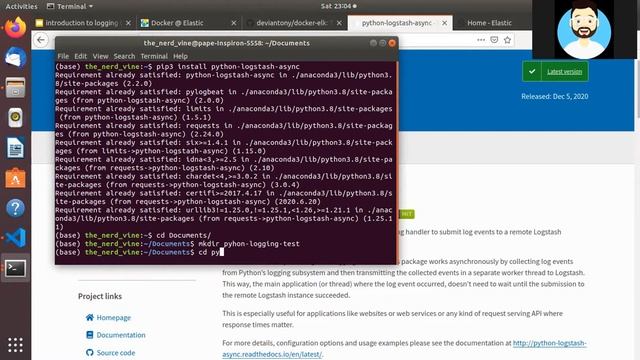Image resolution: width=640 pixels, height=360 pixels.
Task: Open the Files manager dock icon
Action: click(x=16, y=88)
